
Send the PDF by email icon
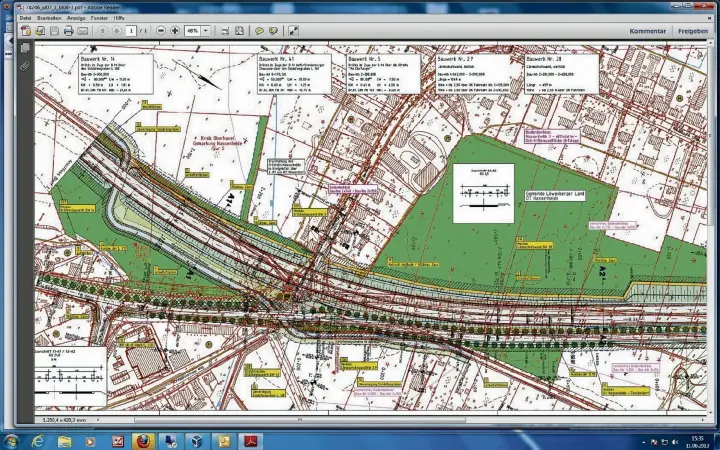(82, 31)
